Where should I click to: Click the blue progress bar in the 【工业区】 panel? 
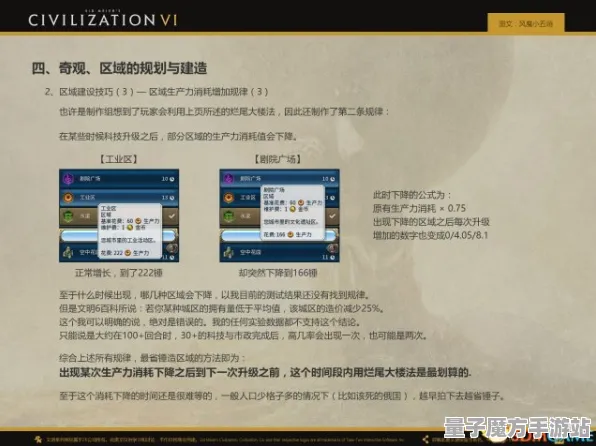click(119, 236)
